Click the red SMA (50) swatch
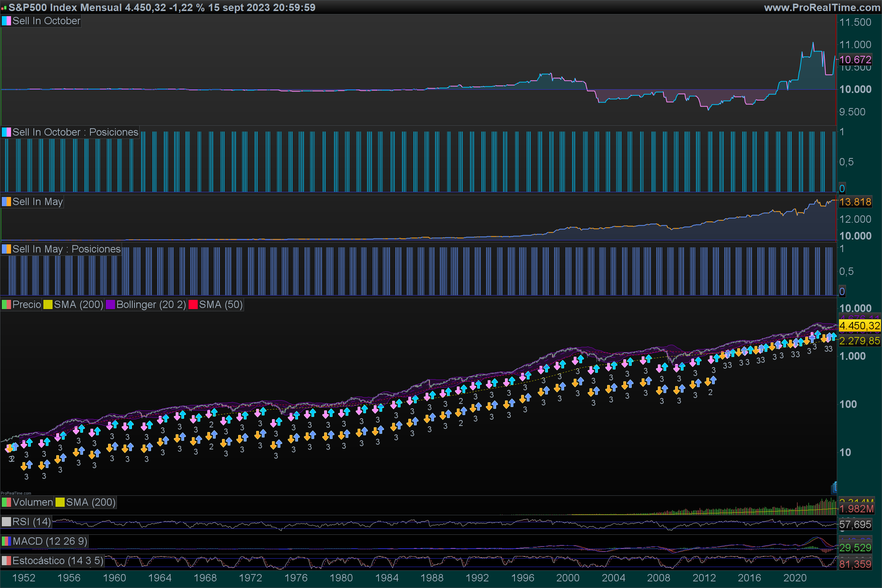The width and height of the screenshot is (882, 588). tap(193, 305)
